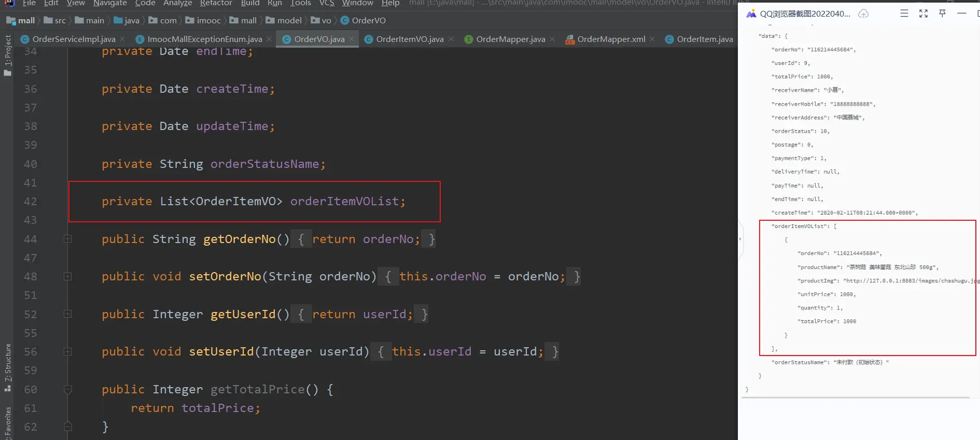
Task: Close the OrderMapper.xml editor tab
Action: [x=652, y=39]
